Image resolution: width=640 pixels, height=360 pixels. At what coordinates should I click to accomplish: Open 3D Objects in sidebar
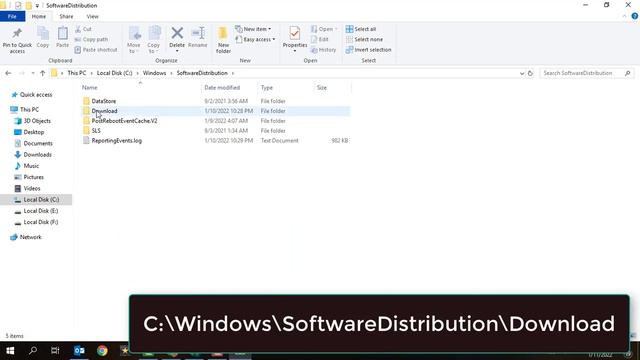coord(37,121)
